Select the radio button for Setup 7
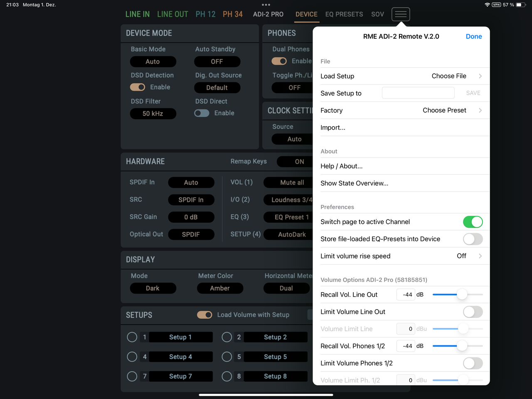The width and height of the screenshot is (532, 399). (132, 376)
